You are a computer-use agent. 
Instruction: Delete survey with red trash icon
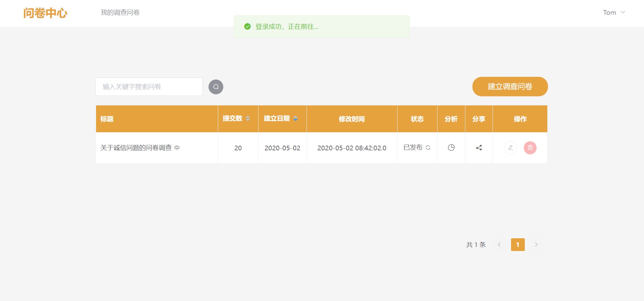pos(530,148)
